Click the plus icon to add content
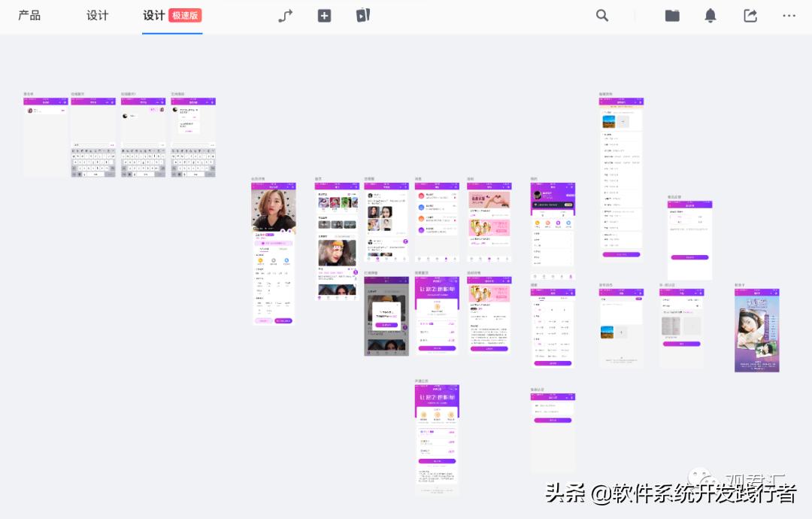Viewport: 812px width, 519px height. 324,15
